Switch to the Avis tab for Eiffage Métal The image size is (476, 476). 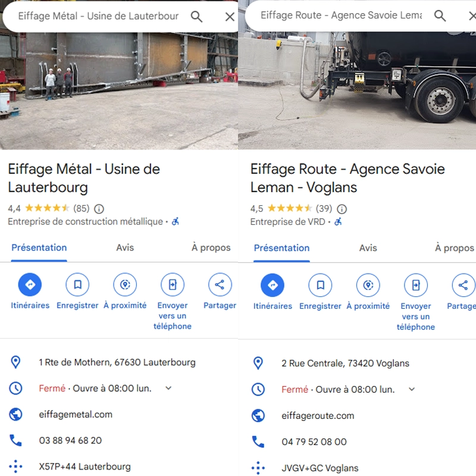[x=124, y=248]
